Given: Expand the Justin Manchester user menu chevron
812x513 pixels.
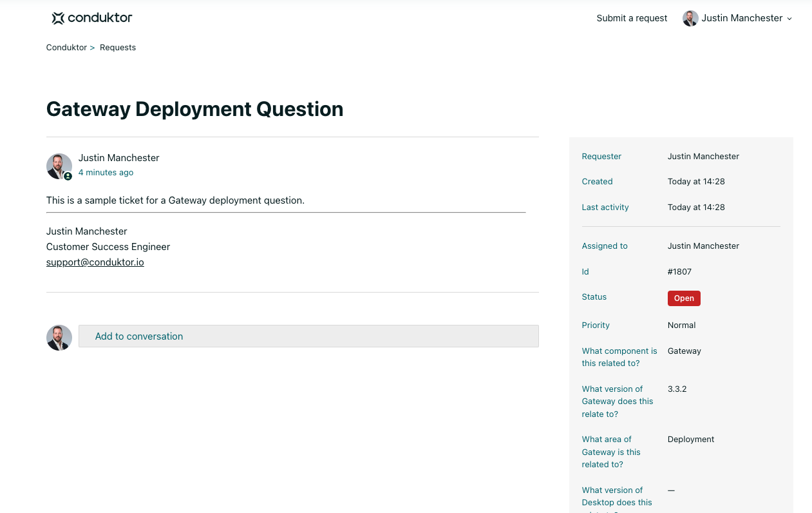Looking at the screenshot, I should [789, 19].
